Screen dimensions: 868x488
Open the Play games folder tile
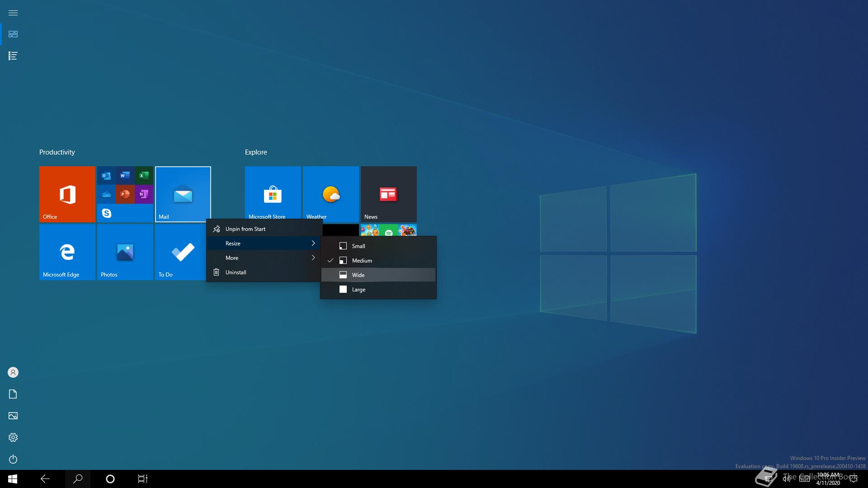tap(389, 230)
